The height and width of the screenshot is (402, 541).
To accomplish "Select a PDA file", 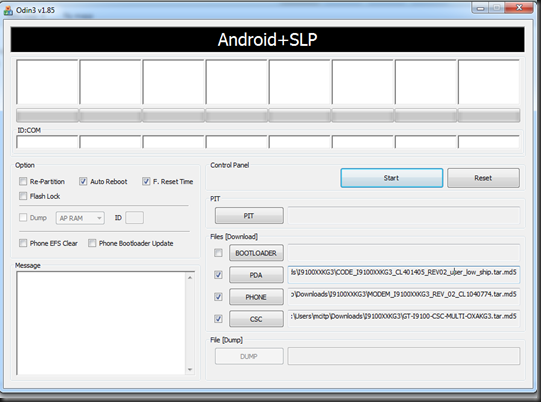I will tap(256, 275).
